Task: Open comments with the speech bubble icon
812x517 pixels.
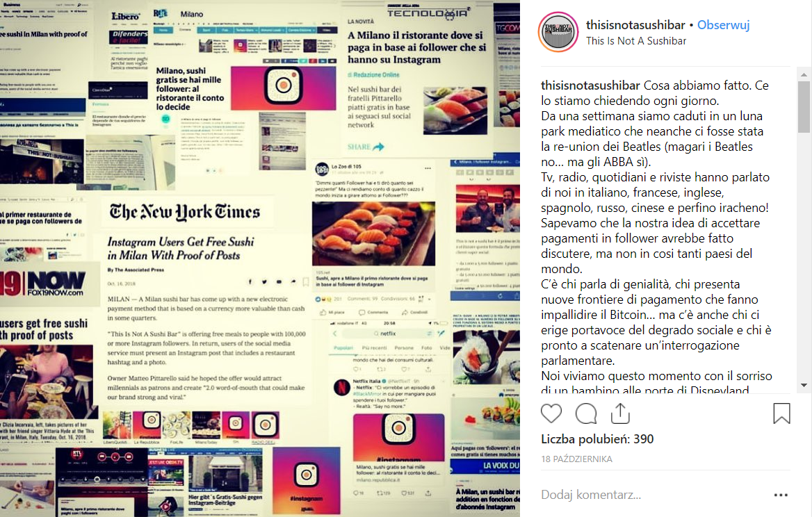Action: coord(585,413)
